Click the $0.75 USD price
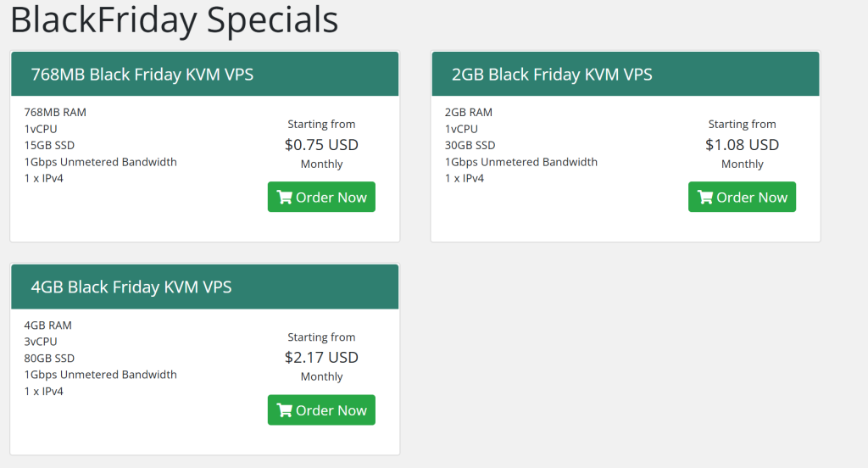The image size is (868, 468). pos(321,144)
